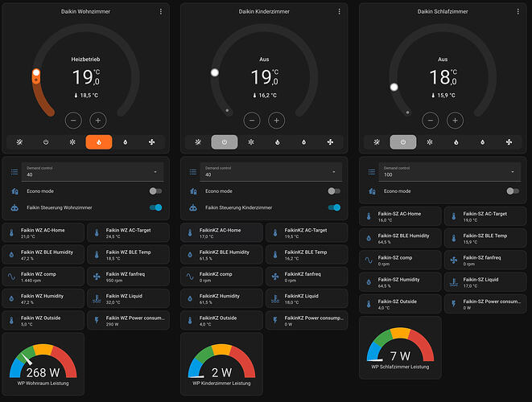Click the active power-off mode in Schlafzimmer

click(403, 142)
